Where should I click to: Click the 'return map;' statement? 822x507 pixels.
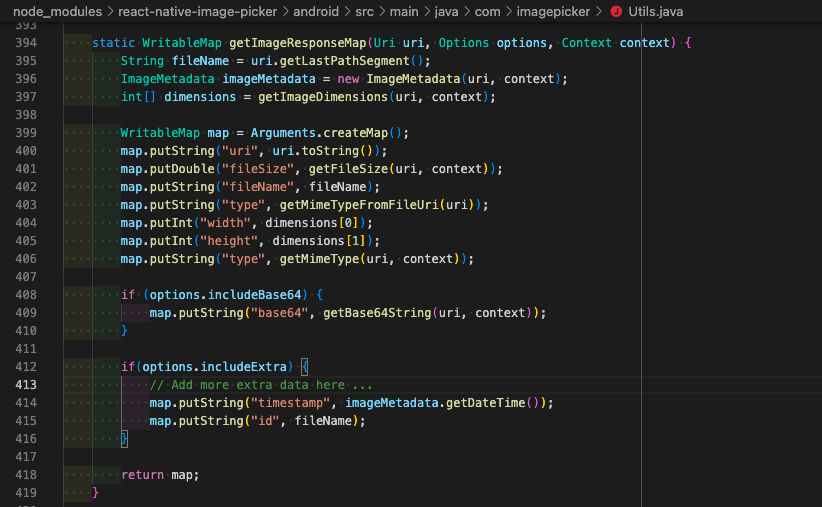(160, 474)
